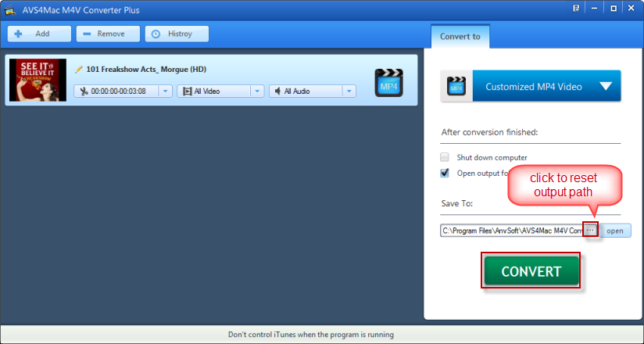644x344 pixels.
Task: Close the M4V Converter Plus window
Action: pyautogui.click(x=631, y=9)
